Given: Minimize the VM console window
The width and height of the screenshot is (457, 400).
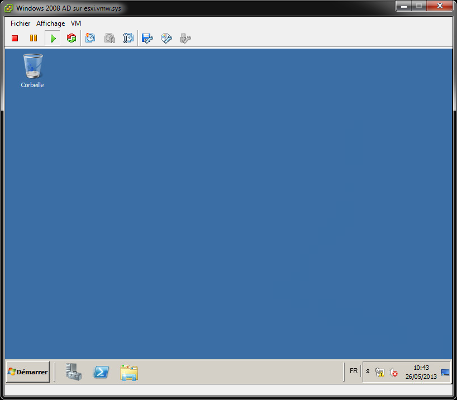Looking at the screenshot, I should click(x=404, y=6).
